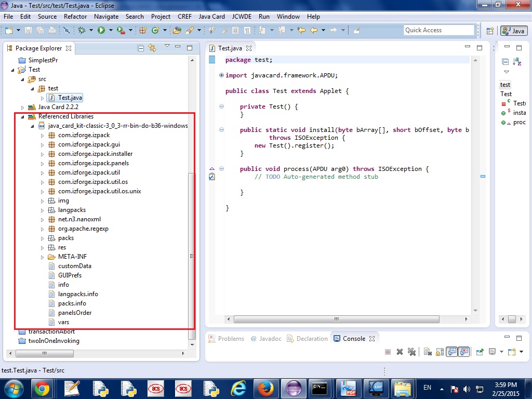Click the Save toolbar icon
The width and height of the screenshot is (532, 399).
(x=28, y=30)
